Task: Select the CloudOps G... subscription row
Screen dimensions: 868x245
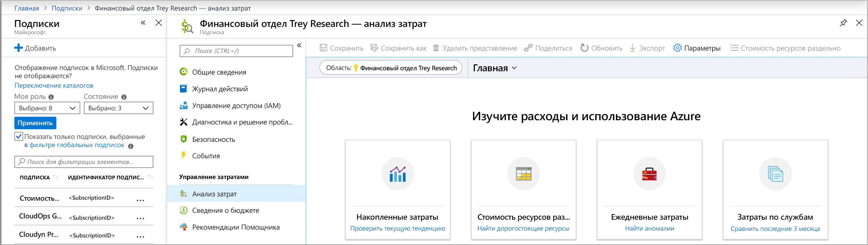Action: [84, 216]
